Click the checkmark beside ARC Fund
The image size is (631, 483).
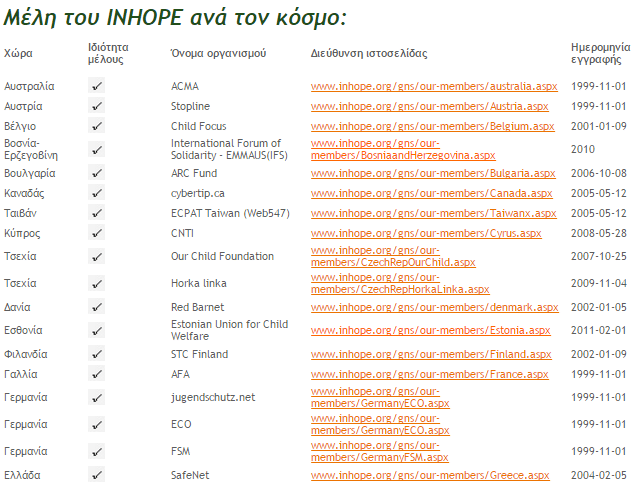coord(96,173)
